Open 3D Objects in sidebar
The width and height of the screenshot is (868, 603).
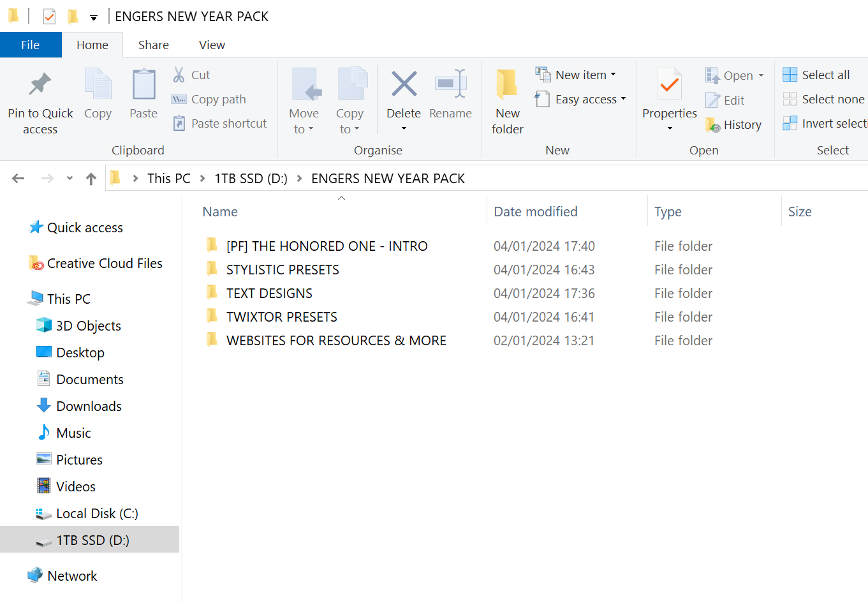[88, 326]
